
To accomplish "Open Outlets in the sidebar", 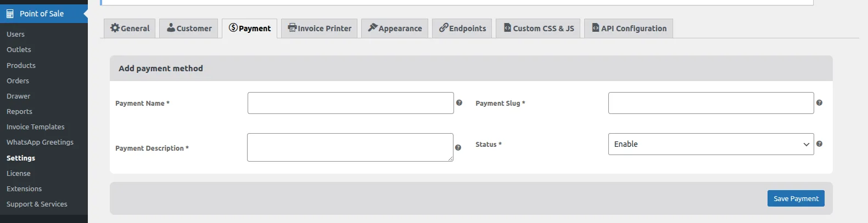I will pyautogui.click(x=19, y=50).
